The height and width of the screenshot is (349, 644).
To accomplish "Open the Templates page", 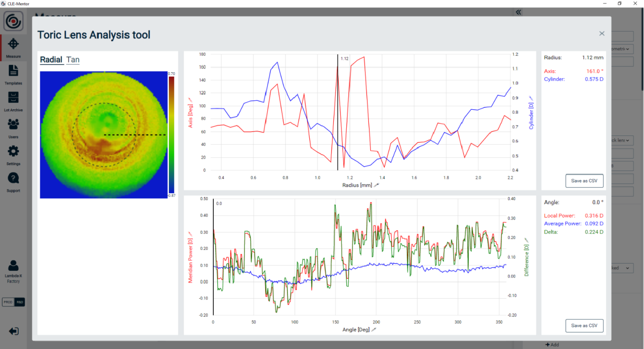I will (x=13, y=74).
